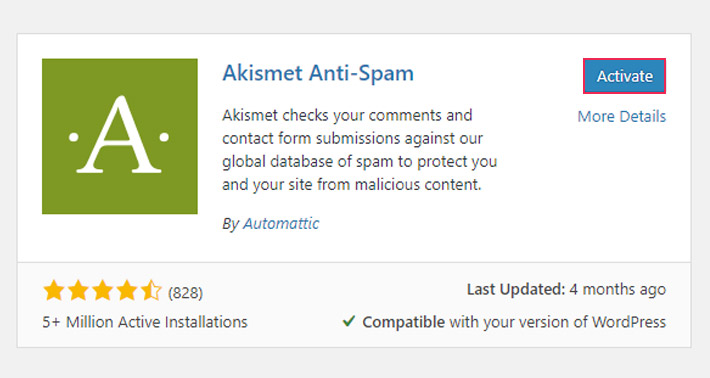Activate the Akismet Anti-Spam plugin
This screenshot has height=378, width=710.
click(x=624, y=76)
